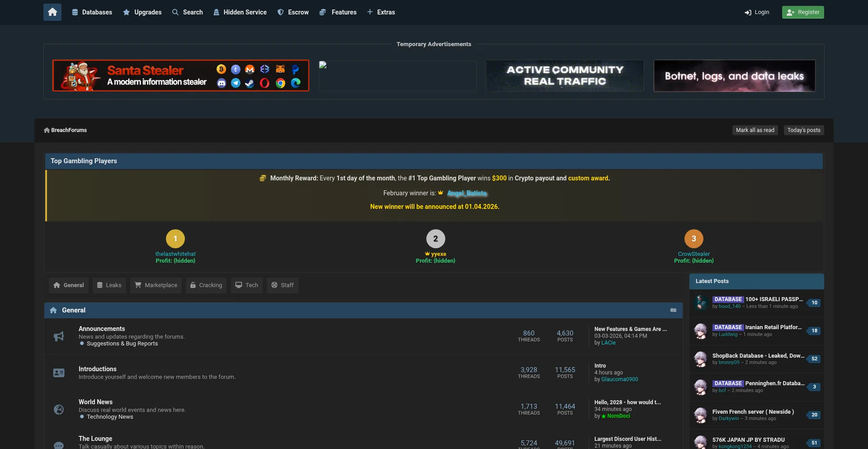This screenshot has height=449, width=868.
Task: Open CrowStealer's profile
Action: pos(694,254)
